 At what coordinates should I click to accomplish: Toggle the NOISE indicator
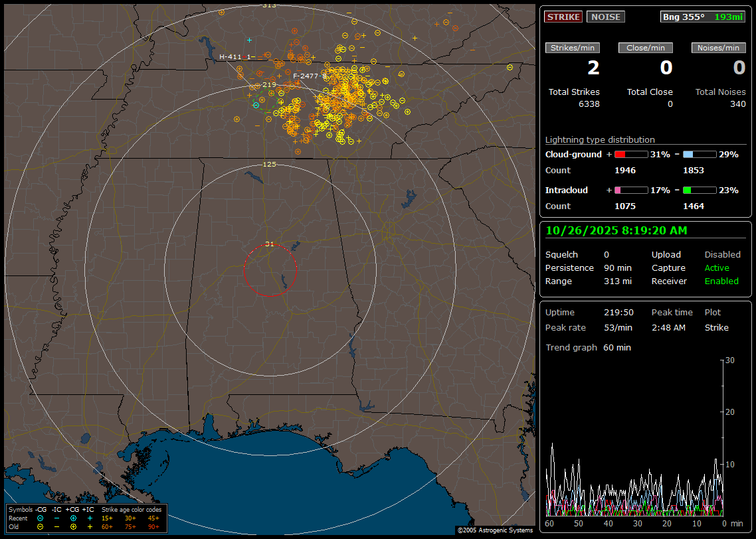coord(605,17)
